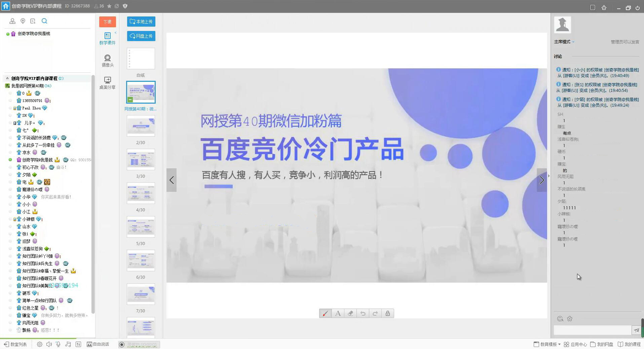
Task: Select member Paul Zhou
Action: click(x=31, y=108)
